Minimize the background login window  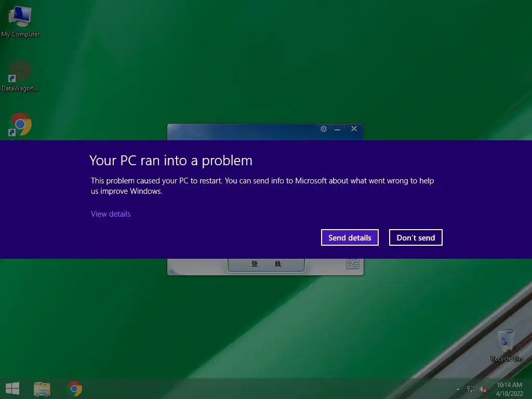tap(337, 129)
